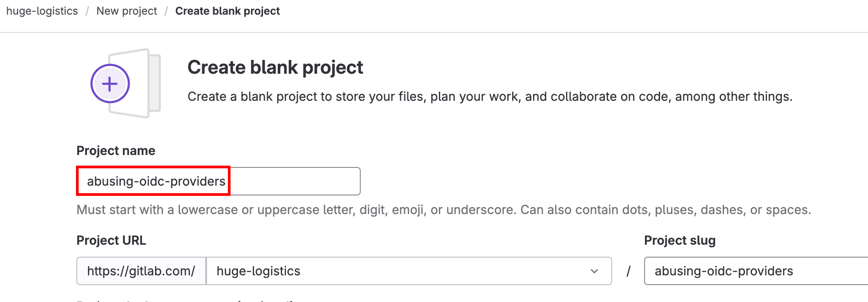Click the red highlight around the project name
The height and width of the screenshot is (302, 868).
point(153,169)
